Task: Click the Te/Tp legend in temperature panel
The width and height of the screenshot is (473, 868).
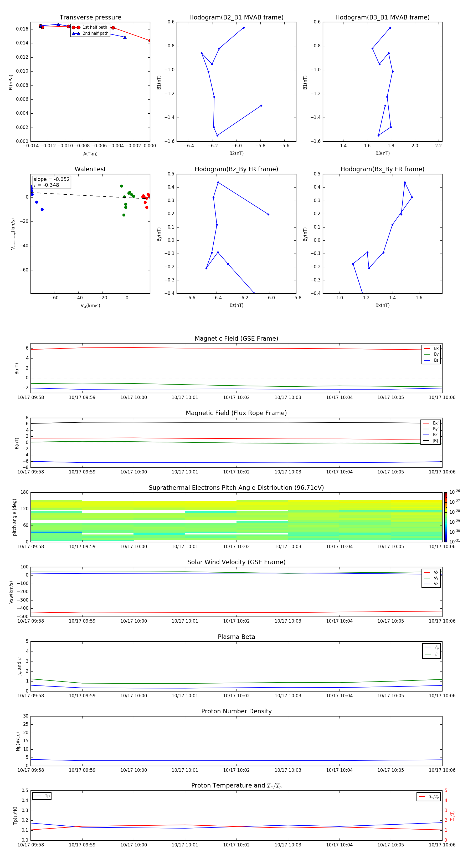Action: click(x=429, y=796)
